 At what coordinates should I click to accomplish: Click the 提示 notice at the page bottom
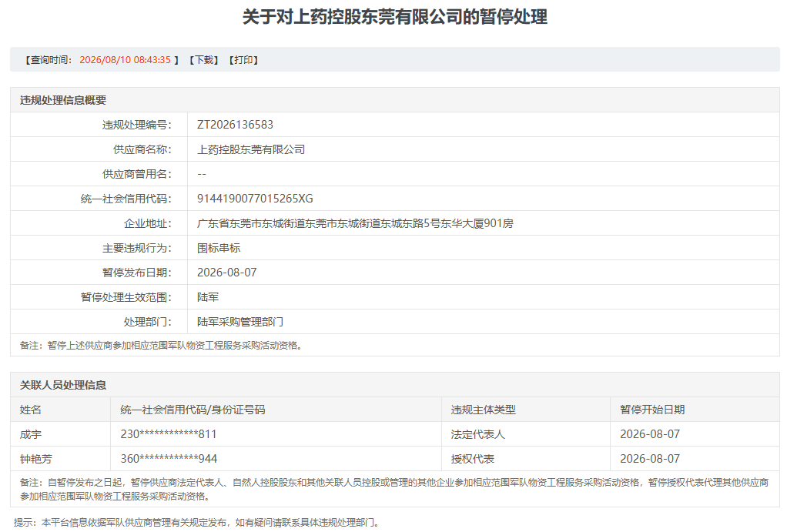pyautogui.click(x=196, y=523)
